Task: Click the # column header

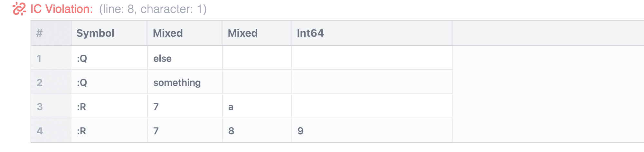Action: [39, 33]
